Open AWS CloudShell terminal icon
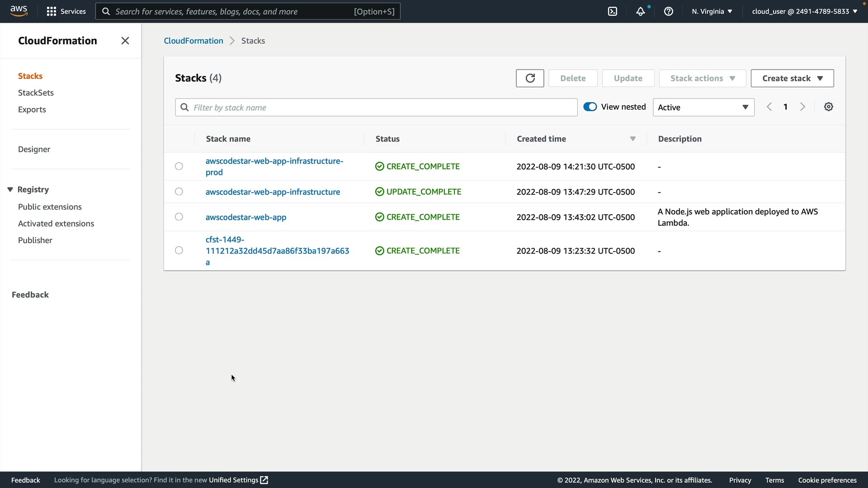The image size is (868, 488). pyautogui.click(x=613, y=11)
